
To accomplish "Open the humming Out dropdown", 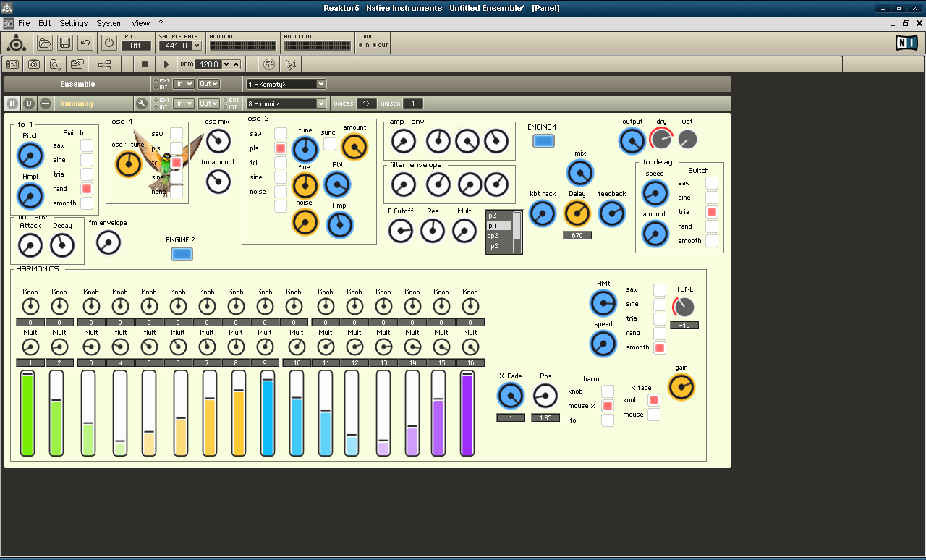I will [209, 103].
